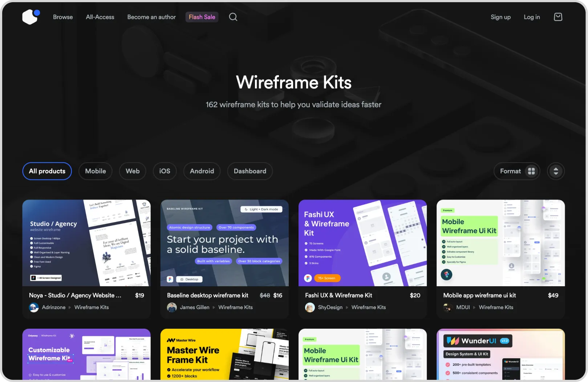Click Wireframe Kits category next to ShyDesign
Viewport: 588px width, 382px height.
369,307
